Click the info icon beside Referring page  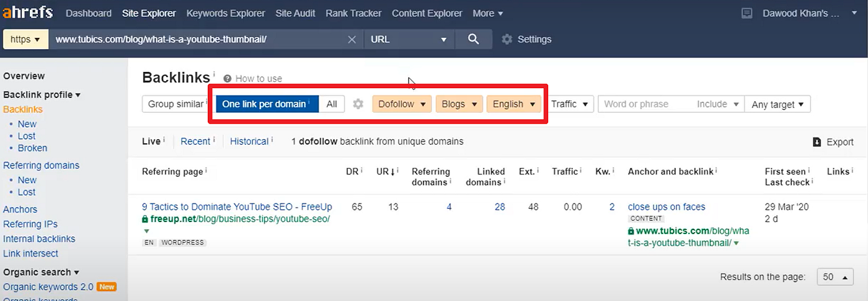(x=206, y=170)
